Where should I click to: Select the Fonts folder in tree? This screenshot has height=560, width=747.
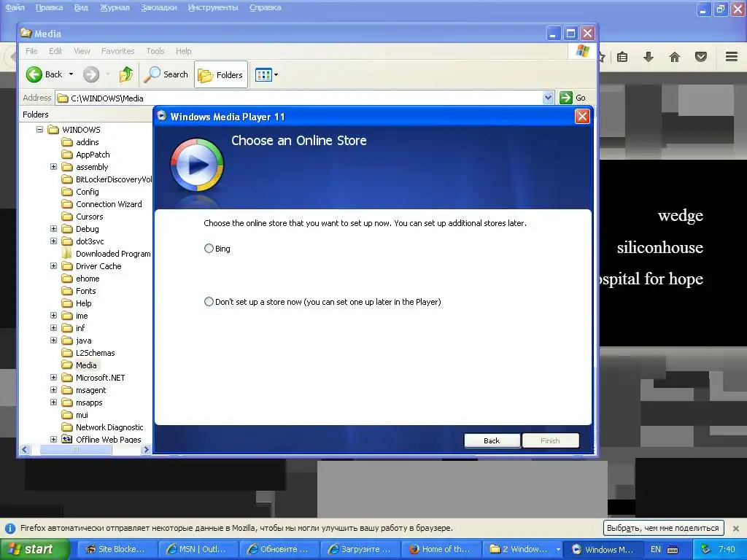coord(86,290)
